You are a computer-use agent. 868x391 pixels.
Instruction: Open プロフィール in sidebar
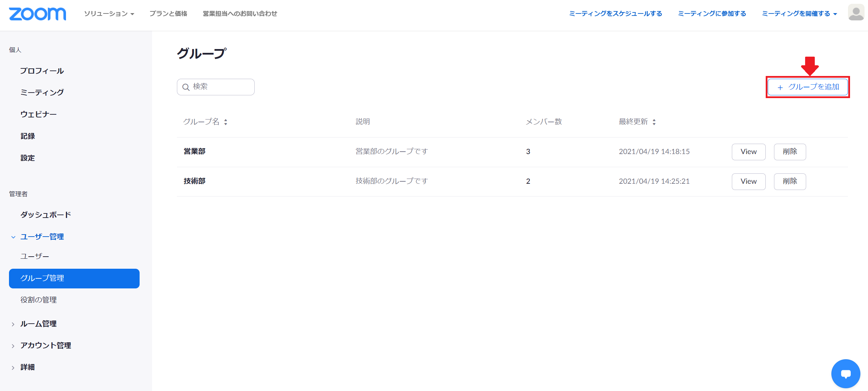click(42, 71)
